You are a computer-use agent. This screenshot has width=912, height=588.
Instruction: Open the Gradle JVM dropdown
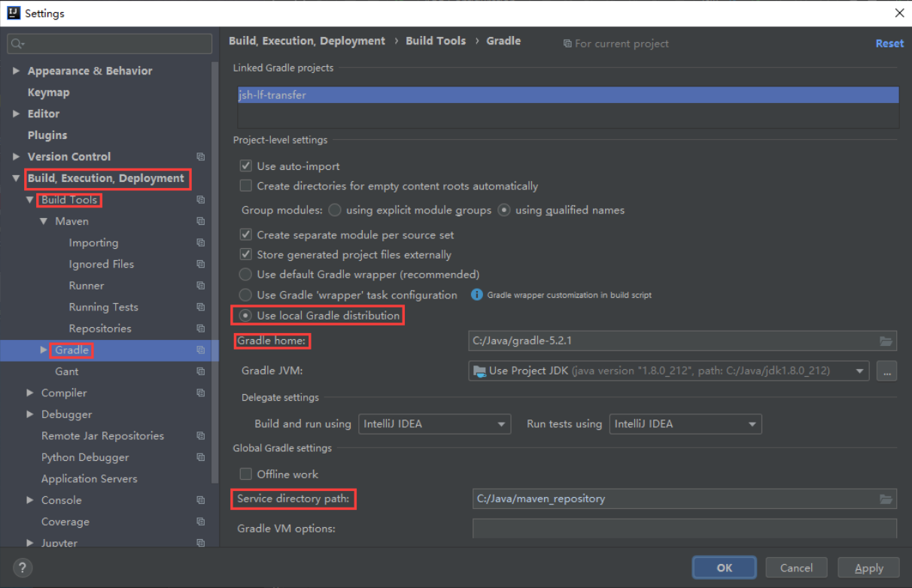coord(668,371)
